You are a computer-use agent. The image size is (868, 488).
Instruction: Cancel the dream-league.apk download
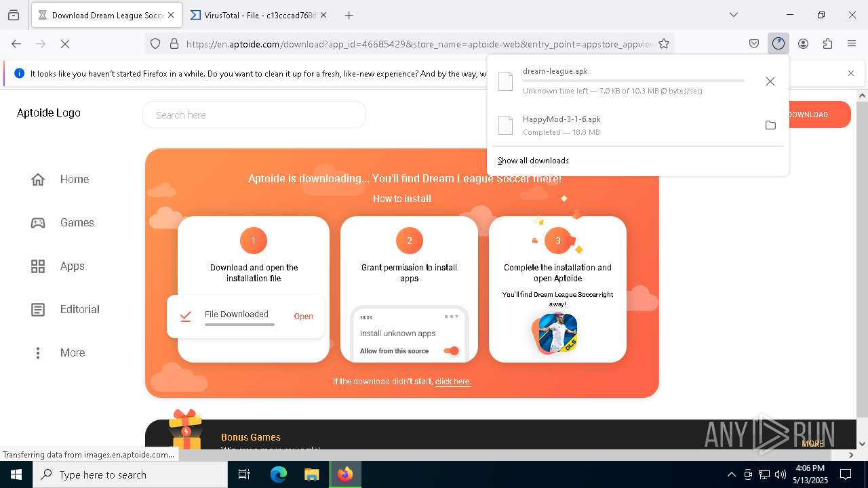click(x=770, y=81)
